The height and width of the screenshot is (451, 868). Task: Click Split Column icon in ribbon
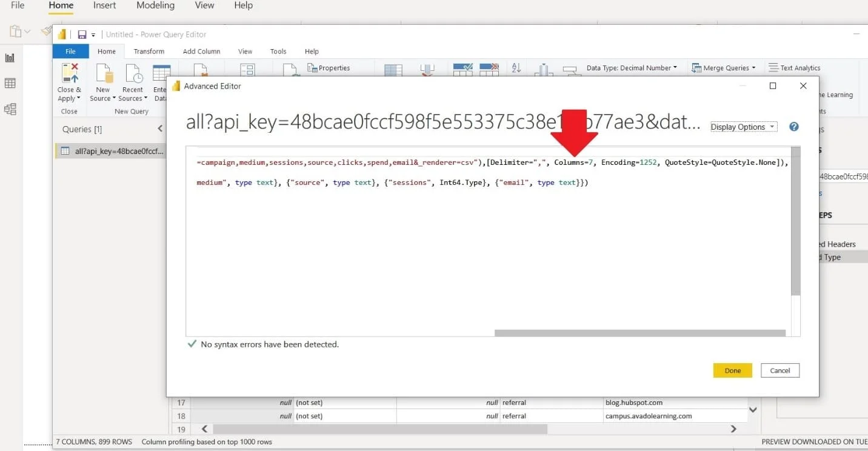point(544,70)
